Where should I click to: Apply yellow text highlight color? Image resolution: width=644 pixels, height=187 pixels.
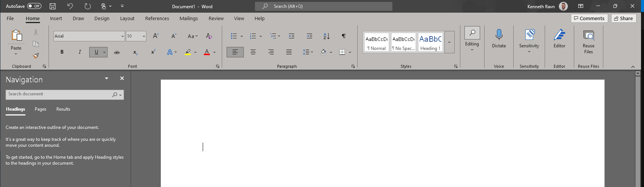(x=188, y=52)
